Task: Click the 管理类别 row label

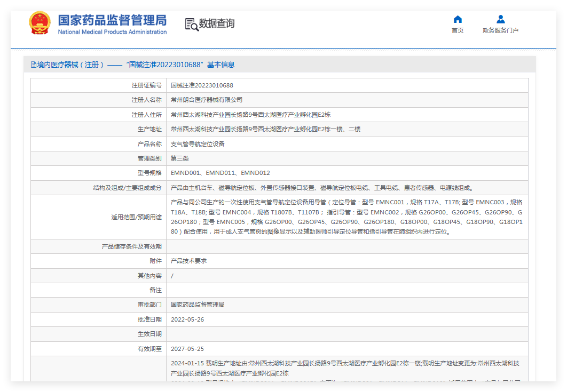Action: [149, 158]
